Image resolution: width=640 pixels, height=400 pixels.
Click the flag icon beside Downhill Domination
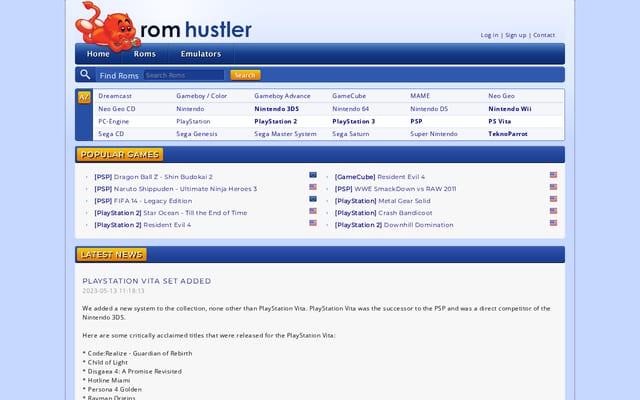coord(553,223)
